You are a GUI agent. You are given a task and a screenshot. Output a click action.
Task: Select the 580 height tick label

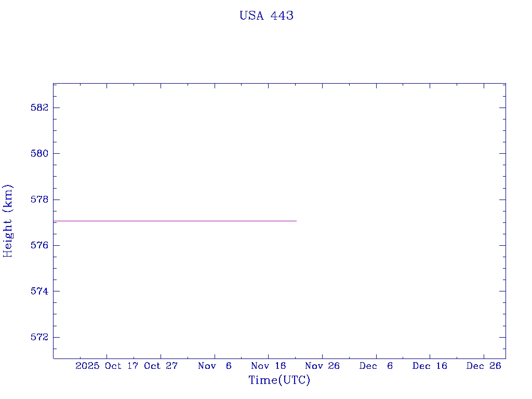tap(39, 154)
